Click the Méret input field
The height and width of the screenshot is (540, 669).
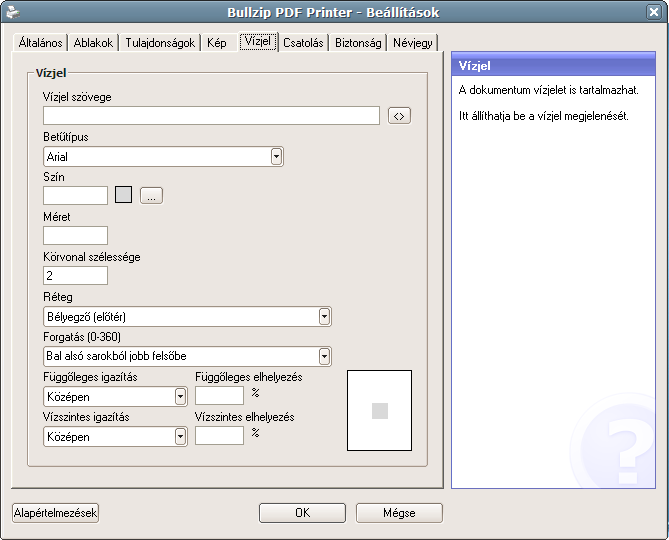pyautogui.click(x=76, y=235)
